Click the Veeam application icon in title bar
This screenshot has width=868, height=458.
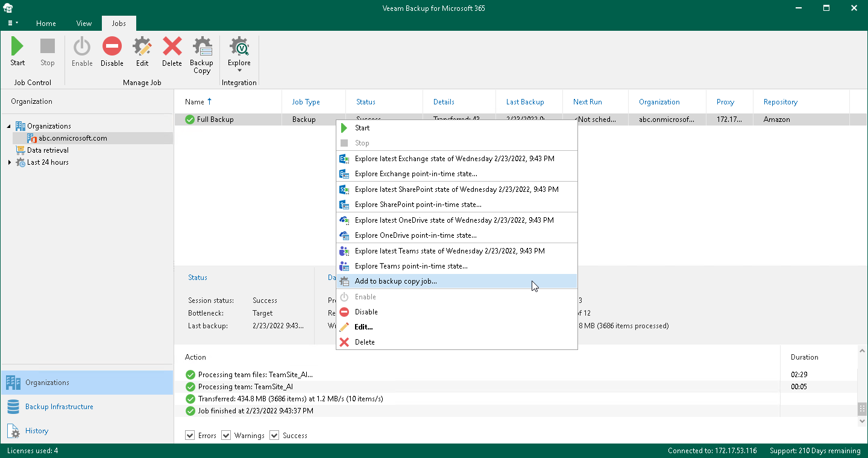coord(8,8)
